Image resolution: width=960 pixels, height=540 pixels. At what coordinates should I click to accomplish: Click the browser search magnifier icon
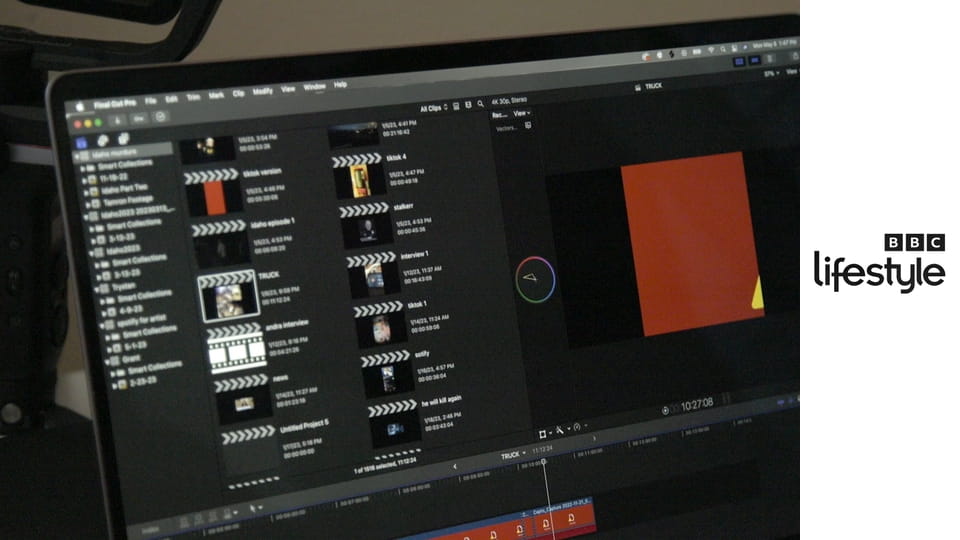[x=481, y=103]
